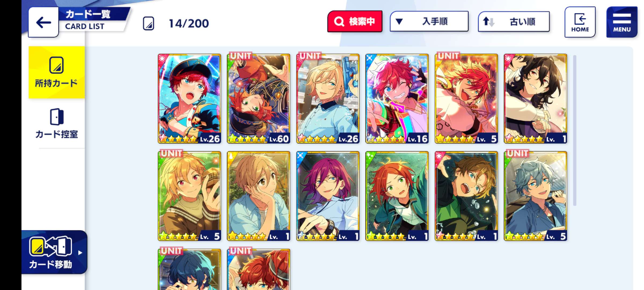
Task: Open the purple-haired glasses card
Action: coord(328,196)
